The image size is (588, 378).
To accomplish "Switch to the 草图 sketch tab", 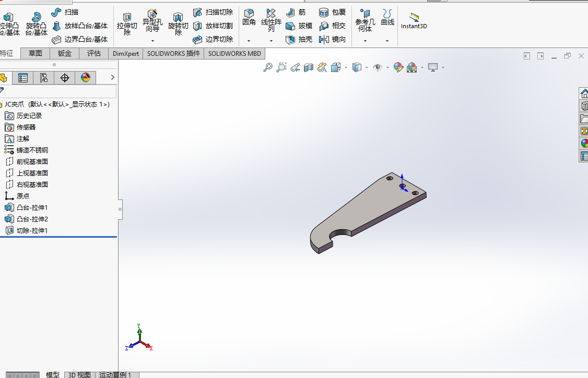I will 36,53.
